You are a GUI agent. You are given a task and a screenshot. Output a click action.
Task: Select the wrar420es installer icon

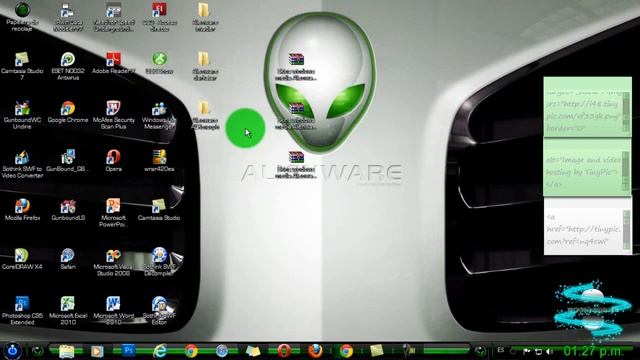pos(159,161)
